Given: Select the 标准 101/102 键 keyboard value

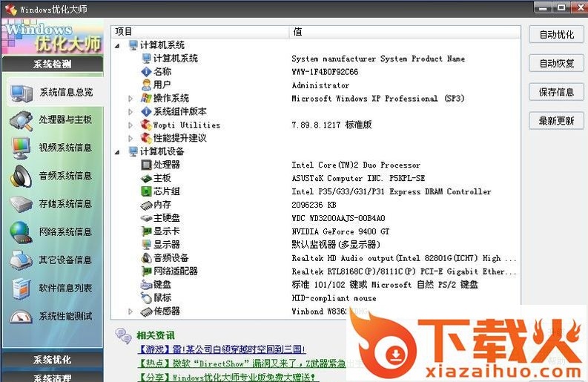Looking at the screenshot, I should pyautogui.click(x=385, y=284).
